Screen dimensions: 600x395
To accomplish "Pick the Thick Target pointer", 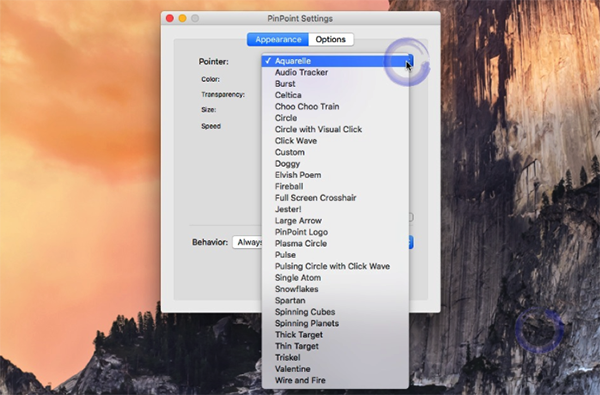I will (x=335, y=335).
